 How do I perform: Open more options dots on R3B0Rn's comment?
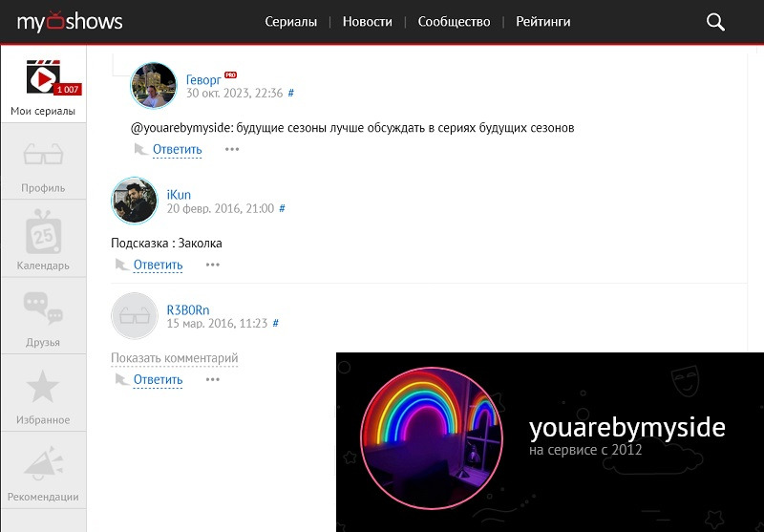213,379
